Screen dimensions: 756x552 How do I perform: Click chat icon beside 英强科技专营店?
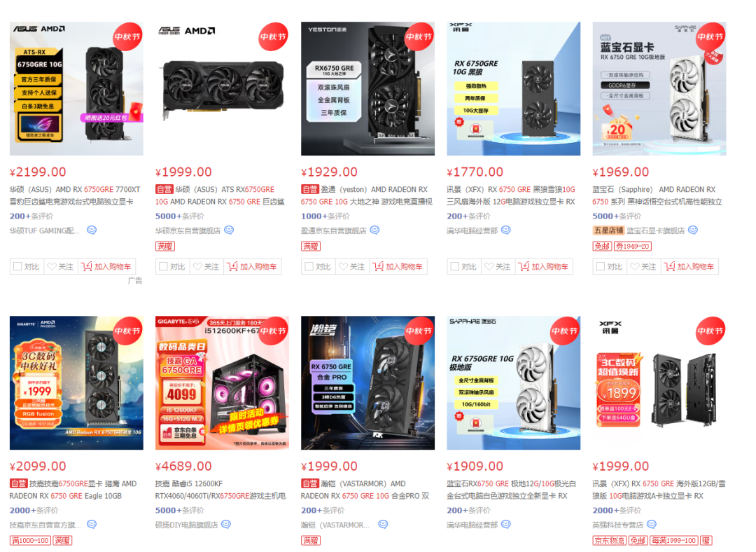(x=652, y=525)
